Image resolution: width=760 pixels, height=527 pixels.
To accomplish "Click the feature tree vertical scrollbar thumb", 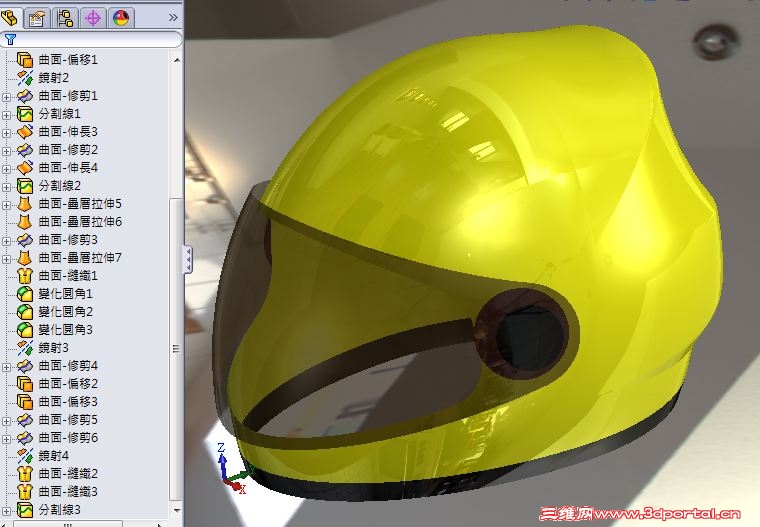I will (176, 349).
